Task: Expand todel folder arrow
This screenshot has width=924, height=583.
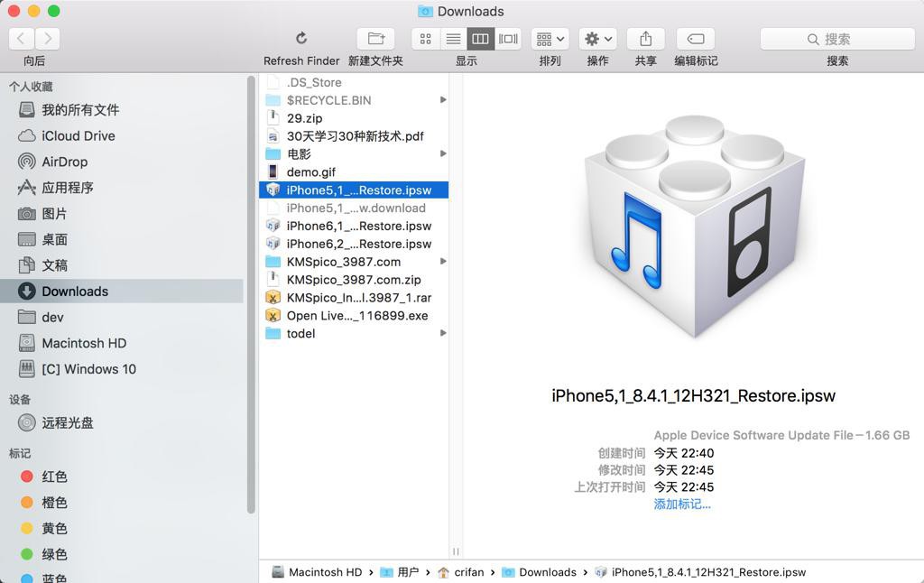Action: [x=443, y=334]
